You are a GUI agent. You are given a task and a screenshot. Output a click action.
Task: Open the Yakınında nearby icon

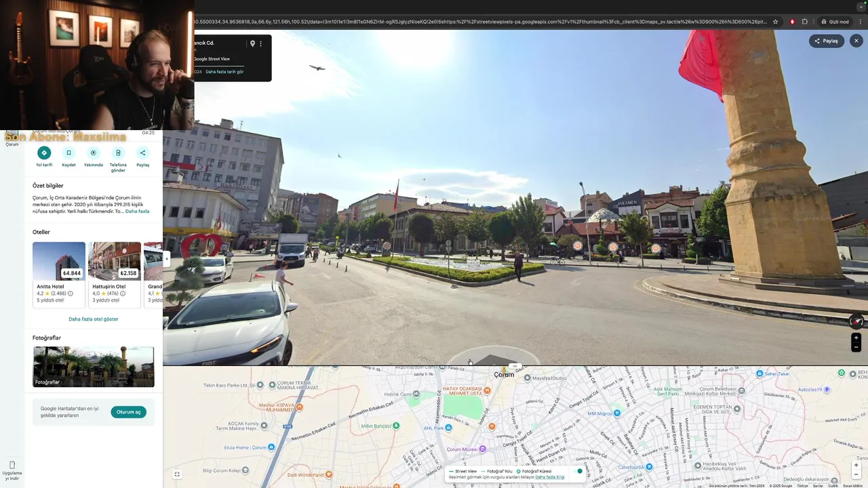pos(94,153)
